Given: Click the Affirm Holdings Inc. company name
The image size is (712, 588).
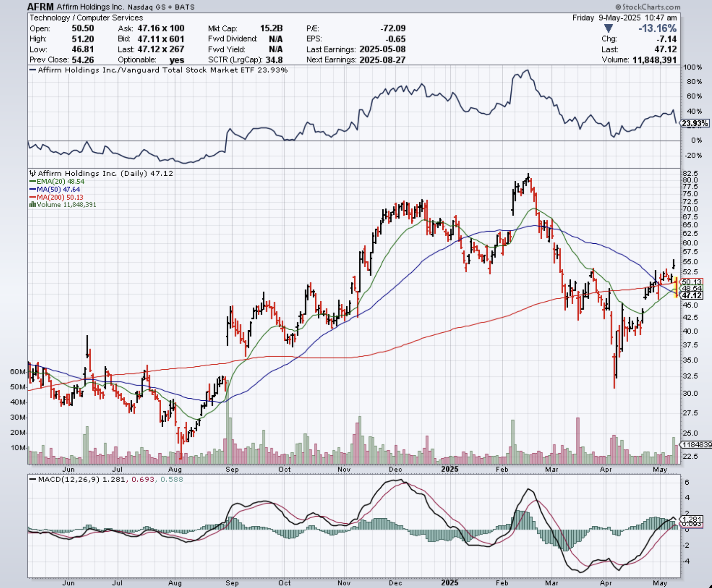Looking at the screenshot, I should click(91, 7).
